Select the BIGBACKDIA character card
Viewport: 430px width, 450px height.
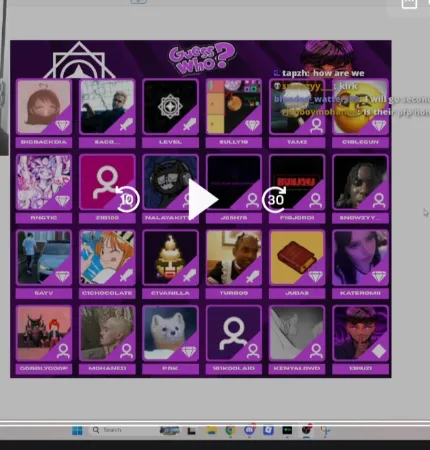pyautogui.click(x=44, y=113)
